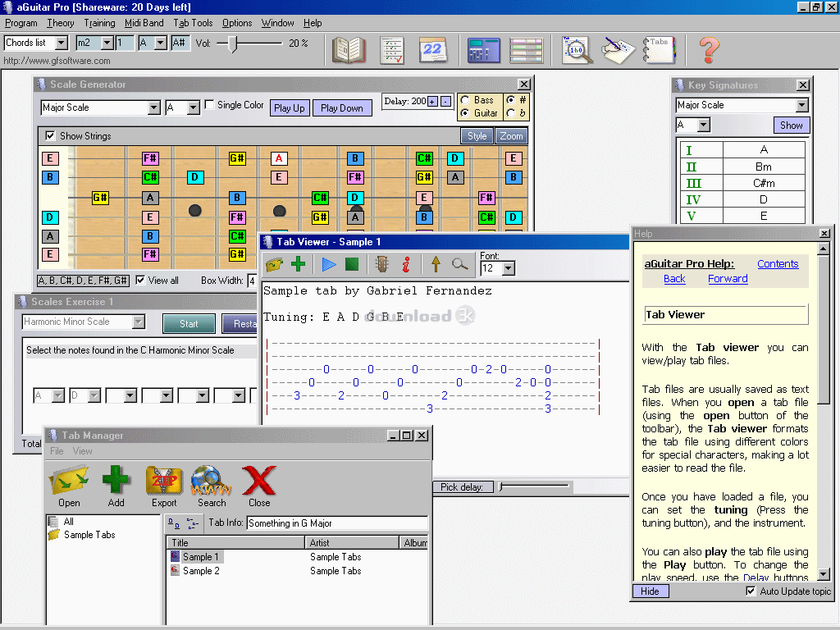Click Show button in Key Signatures
The width and height of the screenshot is (840, 630).
click(x=792, y=126)
